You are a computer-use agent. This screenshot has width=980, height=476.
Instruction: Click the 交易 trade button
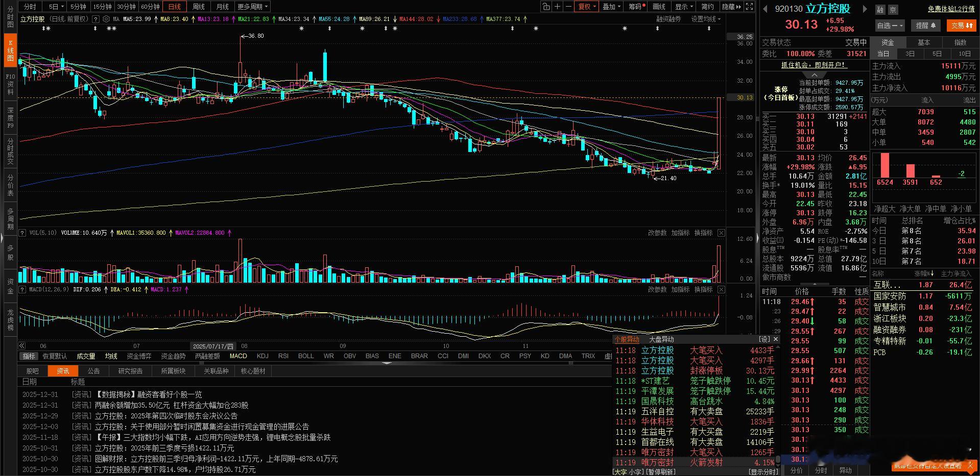(962, 25)
